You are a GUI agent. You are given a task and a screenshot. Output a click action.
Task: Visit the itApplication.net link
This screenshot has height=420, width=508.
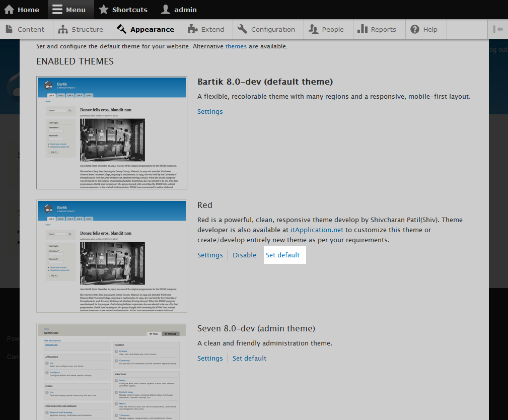(317, 230)
